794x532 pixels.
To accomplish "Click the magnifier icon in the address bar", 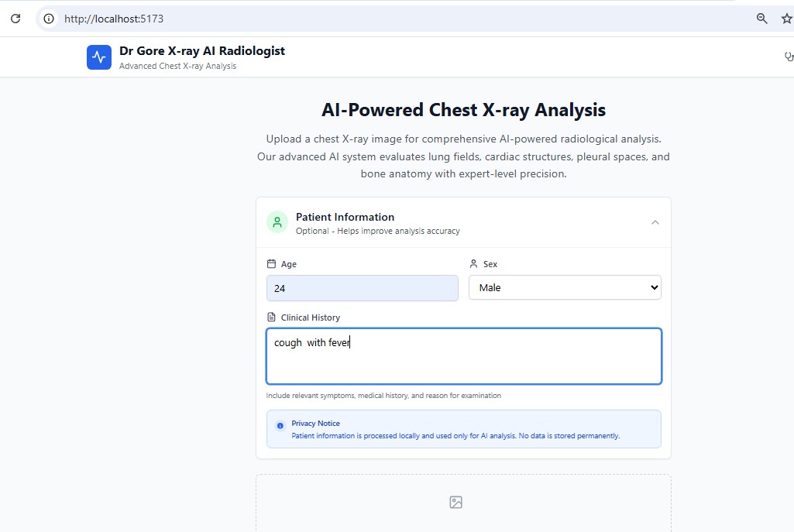I will pyautogui.click(x=761, y=18).
